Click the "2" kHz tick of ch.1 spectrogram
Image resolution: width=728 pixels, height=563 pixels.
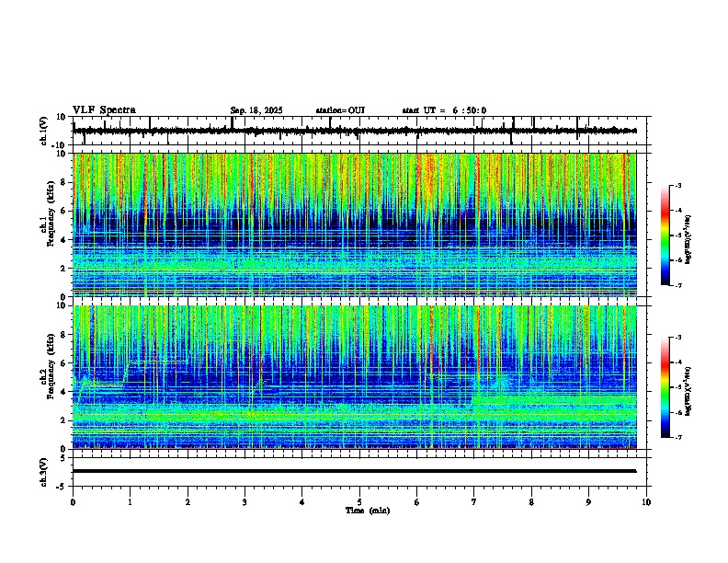click(x=63, y=269)
